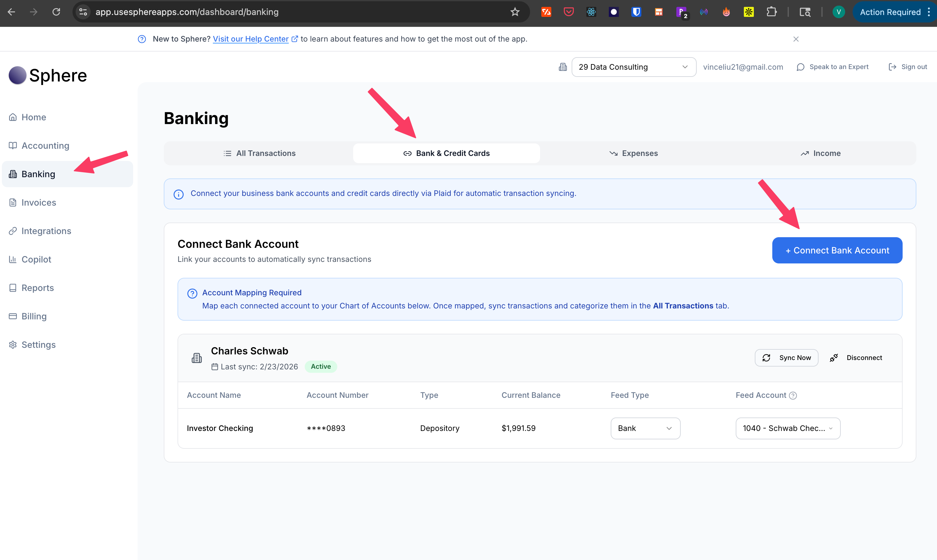Open the purple P extension icon
The width and height of the screenshot is (937, 560).
(x=682, y=12)
